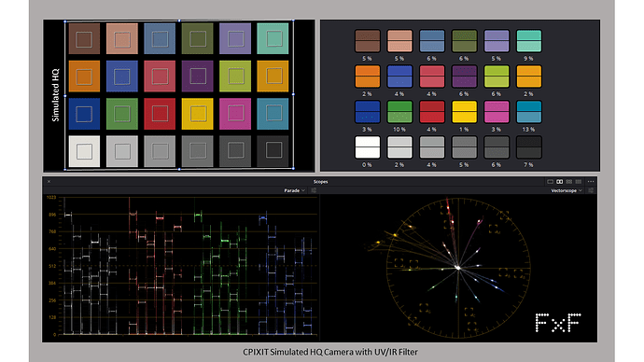The image size is (644, 362).
Task: Choose the four-up scopes grid layout
Action: 568,181
